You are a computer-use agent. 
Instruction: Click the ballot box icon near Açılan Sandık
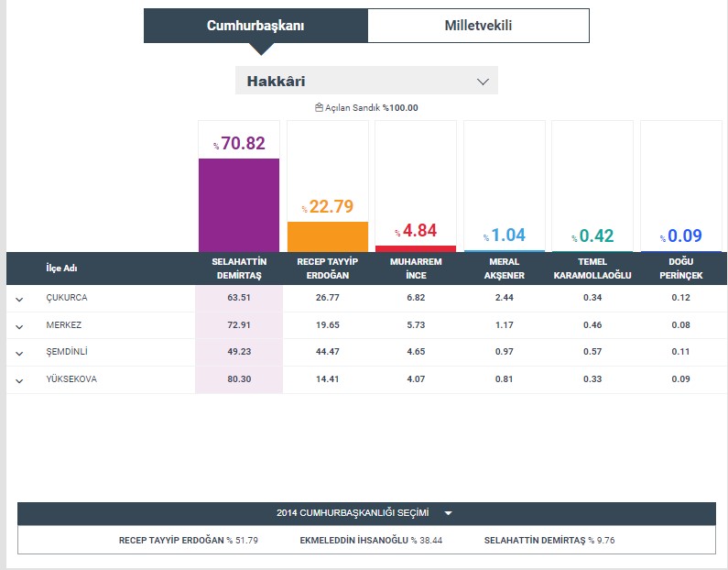(319, 107)
